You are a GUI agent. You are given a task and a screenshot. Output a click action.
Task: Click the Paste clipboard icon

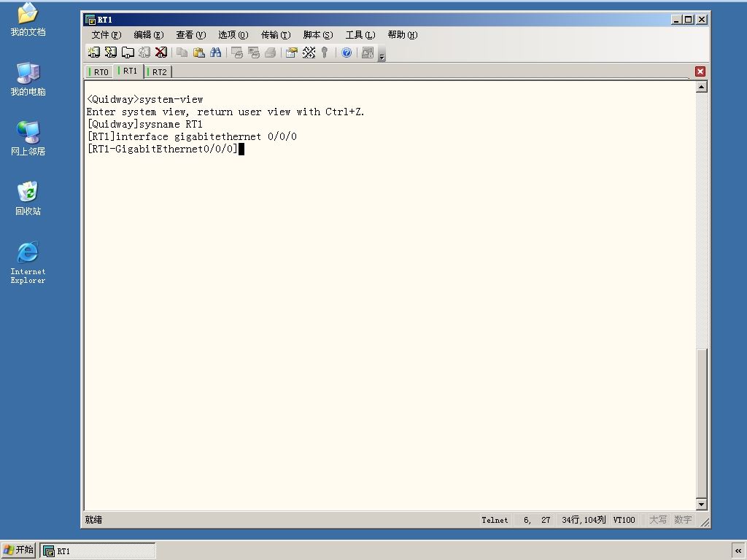click(198, 52)
